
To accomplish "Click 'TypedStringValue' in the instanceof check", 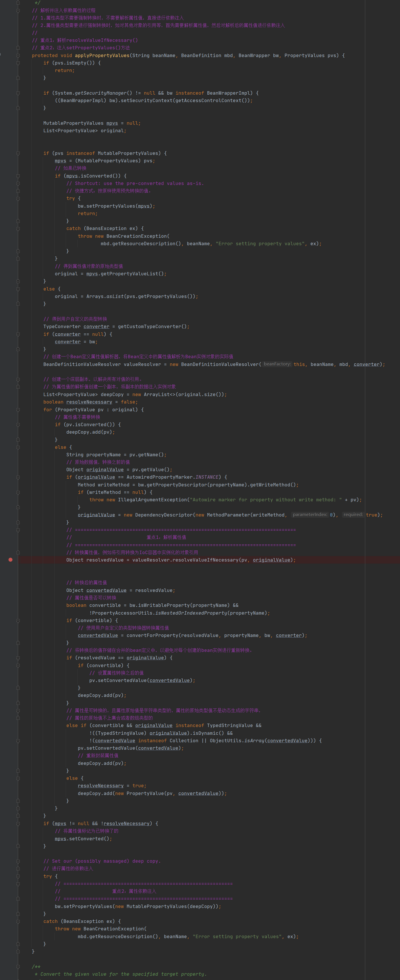I will 230,726.
